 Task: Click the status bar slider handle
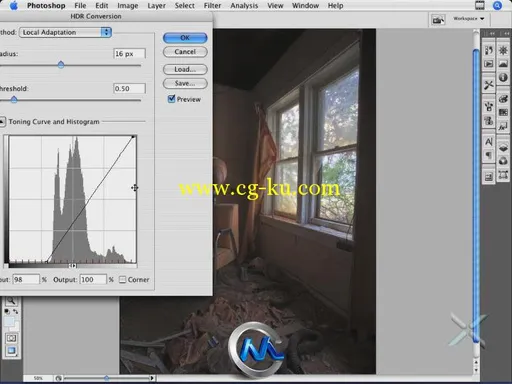pos(106,378)
